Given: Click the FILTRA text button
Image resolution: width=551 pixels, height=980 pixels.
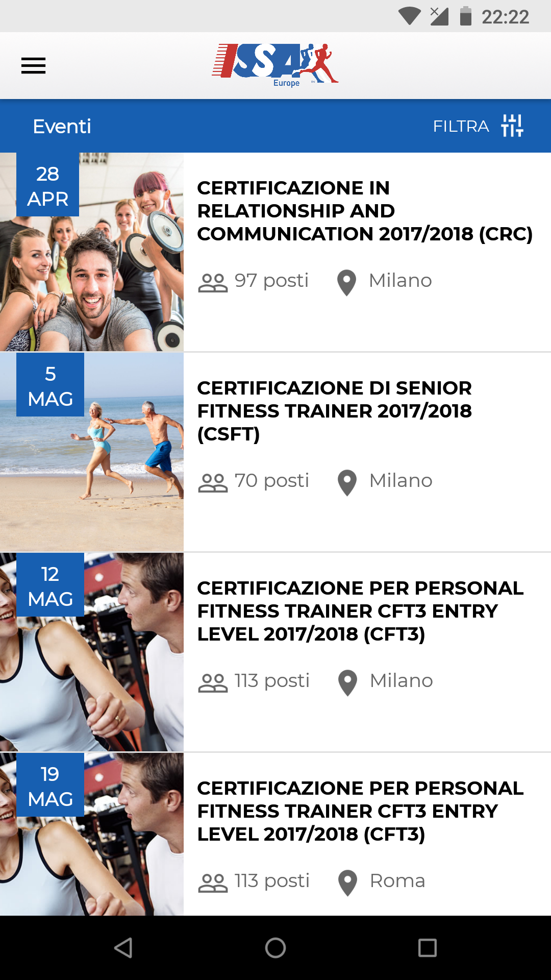Looking at the screenshot, I should [461, 126].
